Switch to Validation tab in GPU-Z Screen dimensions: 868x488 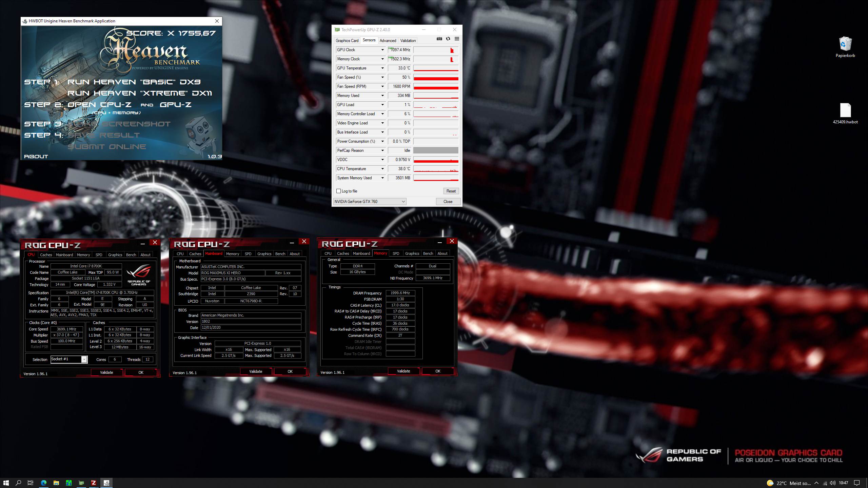pos(408,41)
